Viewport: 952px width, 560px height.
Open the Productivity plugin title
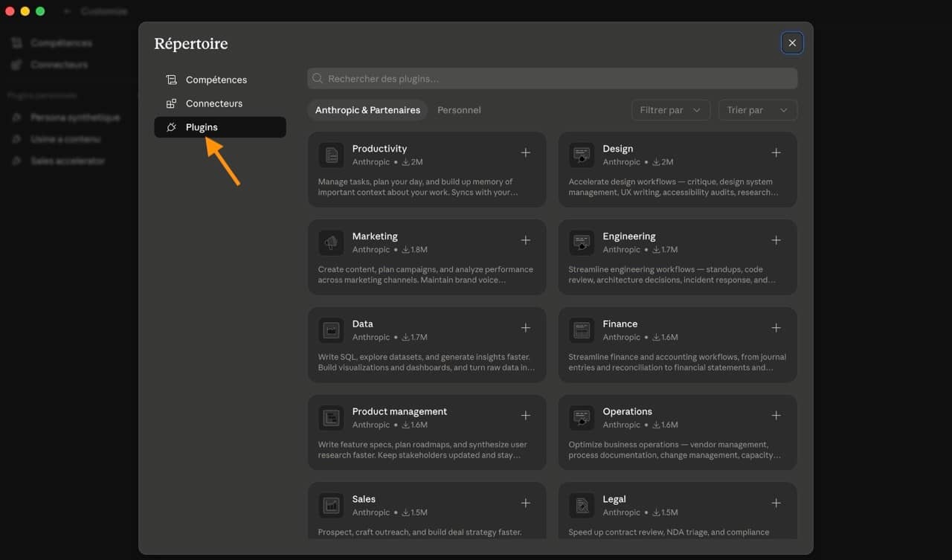pyautogui.click(x=379, y=149)
